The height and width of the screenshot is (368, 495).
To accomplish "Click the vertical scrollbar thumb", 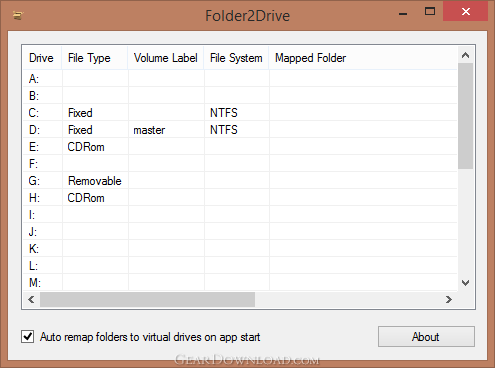I will 465,116.
